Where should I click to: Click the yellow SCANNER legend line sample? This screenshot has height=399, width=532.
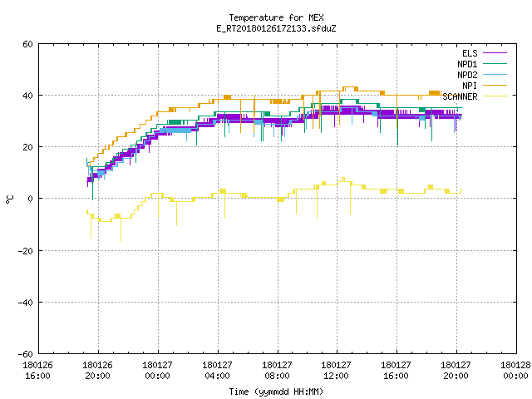[x=495, y=96]
